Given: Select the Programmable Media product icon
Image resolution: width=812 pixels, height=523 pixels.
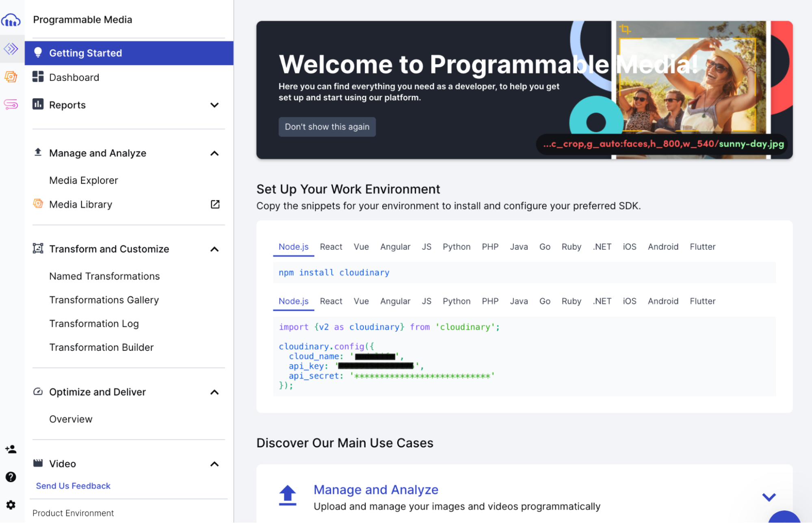Looking at the screenshot, I should pyautogui.click(x=11, y=49).
